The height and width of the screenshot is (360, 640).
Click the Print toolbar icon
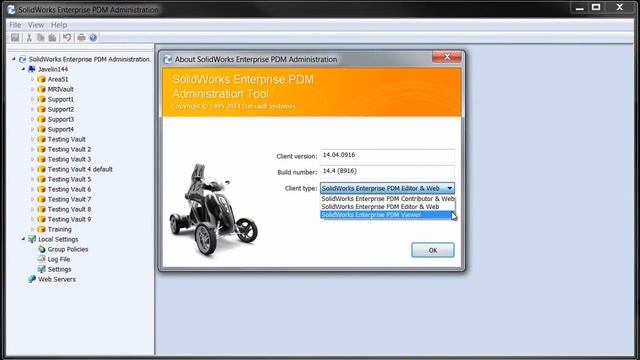tap(81, 38)
